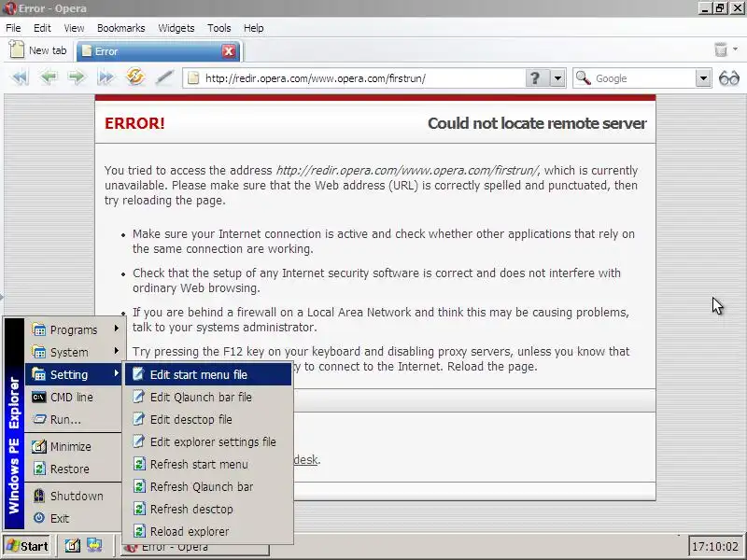747x560 pixels.
Task: Select Edit explorer settings file
Action: [x=208, y=441]
